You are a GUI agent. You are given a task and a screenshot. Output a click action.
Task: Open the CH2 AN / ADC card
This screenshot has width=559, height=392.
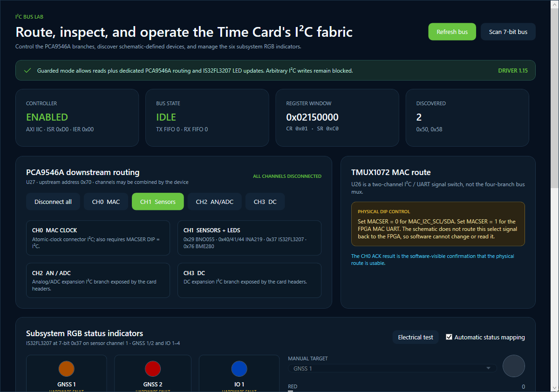pyautogui.click(x=98, y=280)
